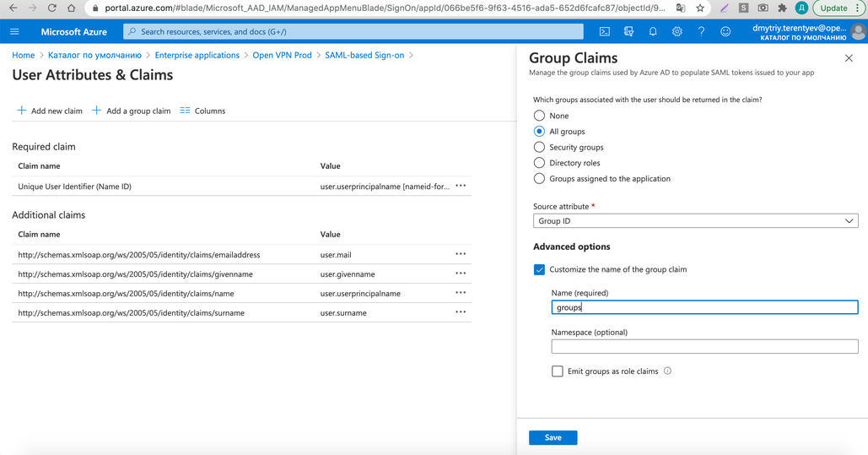Open options for the Unique User Identifier claim
Screen dimensions: 868x455
pos(461,187)
